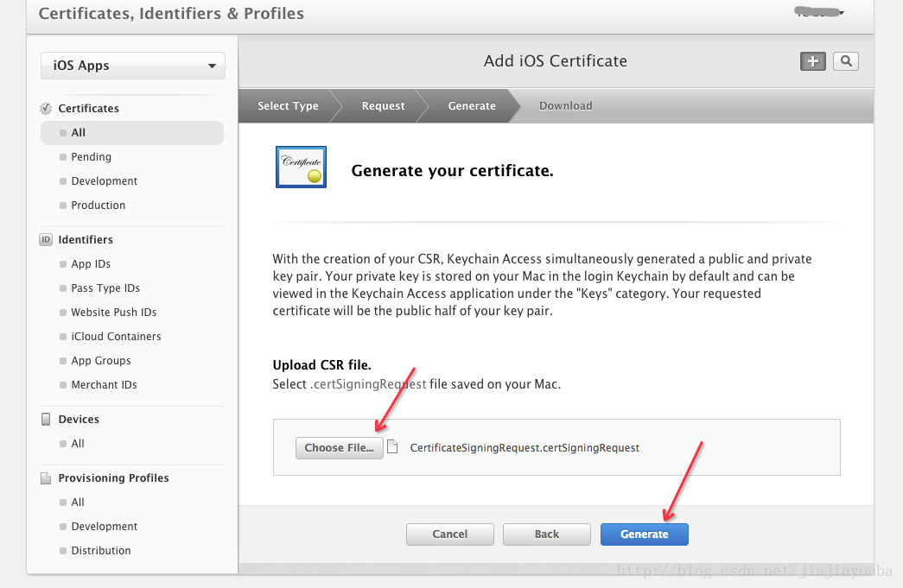Screen dimensions: 903x588
Task: Click the plus add certificate icon
Action: point(812,61)
